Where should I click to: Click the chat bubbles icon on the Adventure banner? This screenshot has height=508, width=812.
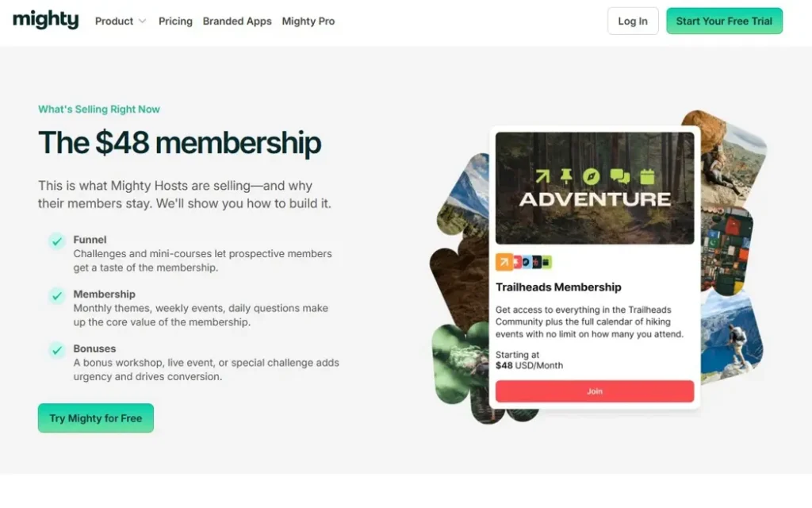tap(619, 176)
